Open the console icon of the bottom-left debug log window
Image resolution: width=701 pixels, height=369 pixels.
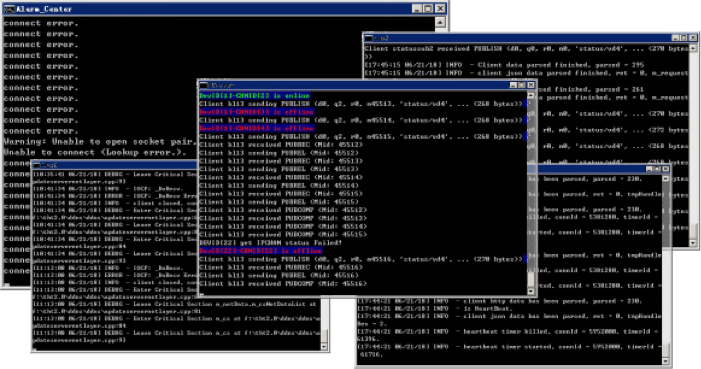[x=37, y=165]
